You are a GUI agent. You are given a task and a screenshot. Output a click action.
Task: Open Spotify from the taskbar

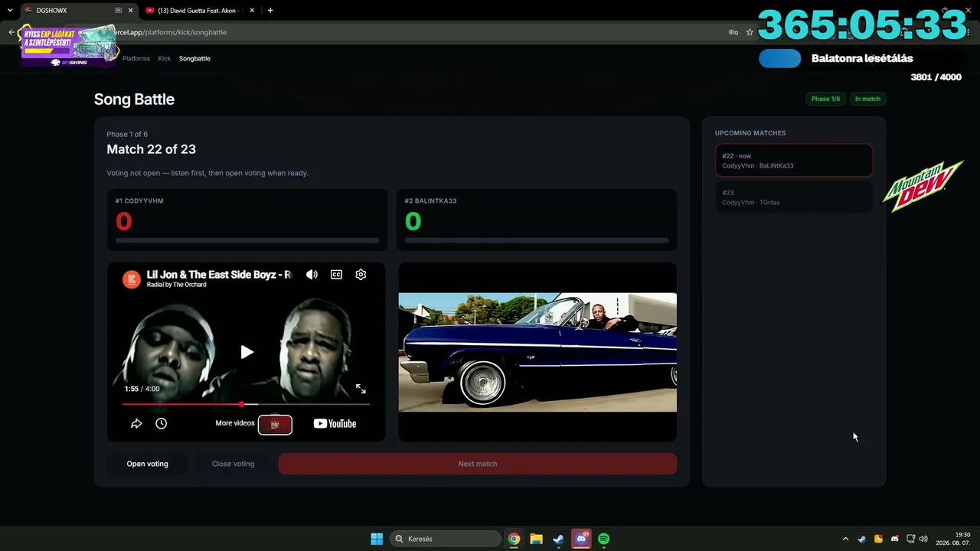tap(603, 539)
